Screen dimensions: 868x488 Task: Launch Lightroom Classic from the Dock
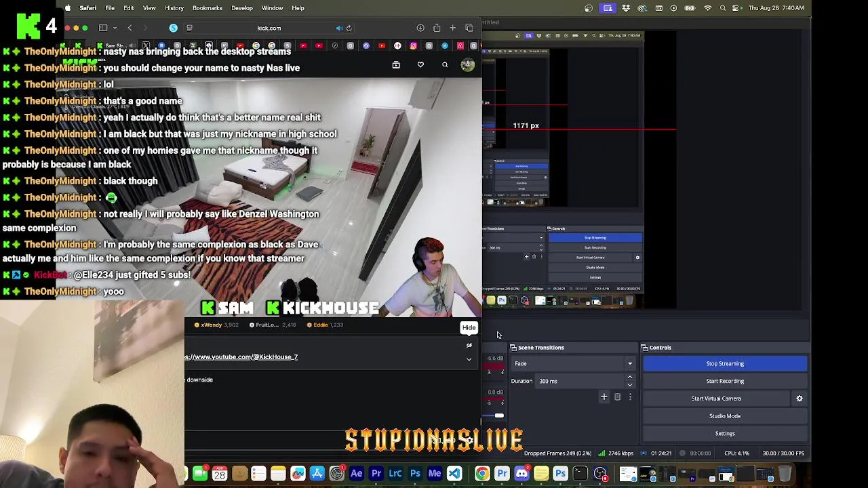click(x=395, y=474)
